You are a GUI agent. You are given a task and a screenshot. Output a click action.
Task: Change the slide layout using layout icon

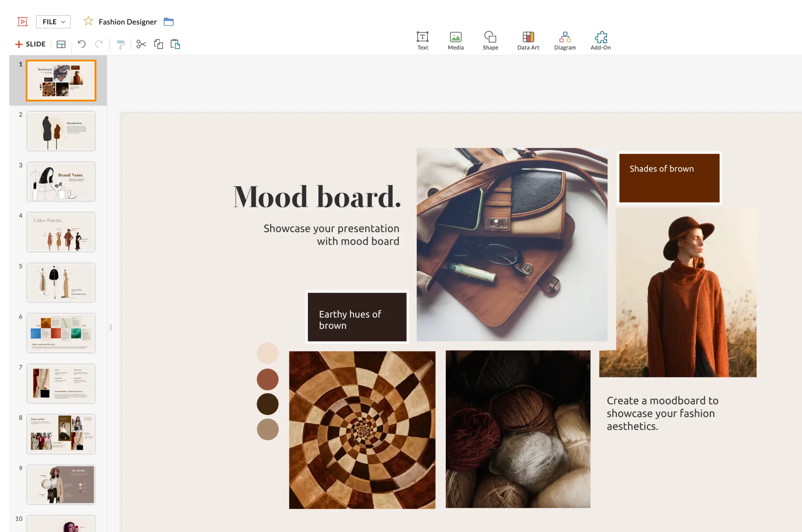(61, 44)
